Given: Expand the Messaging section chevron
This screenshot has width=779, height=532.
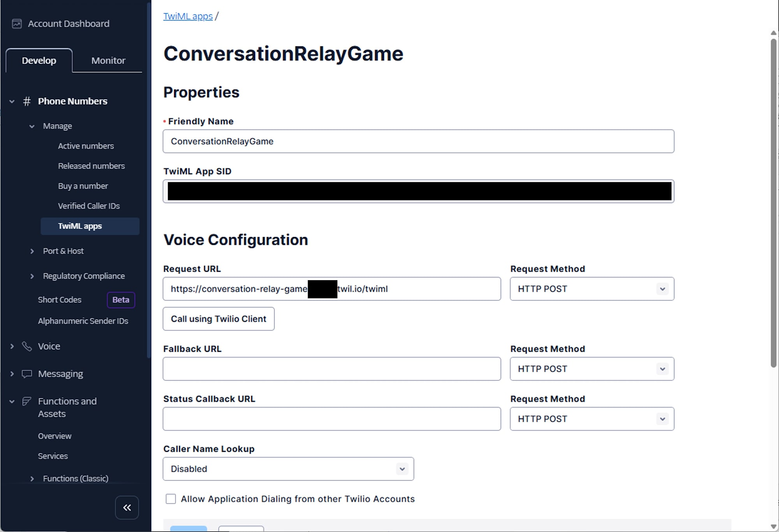Looking at the screenshot, I should coord(12,374).
